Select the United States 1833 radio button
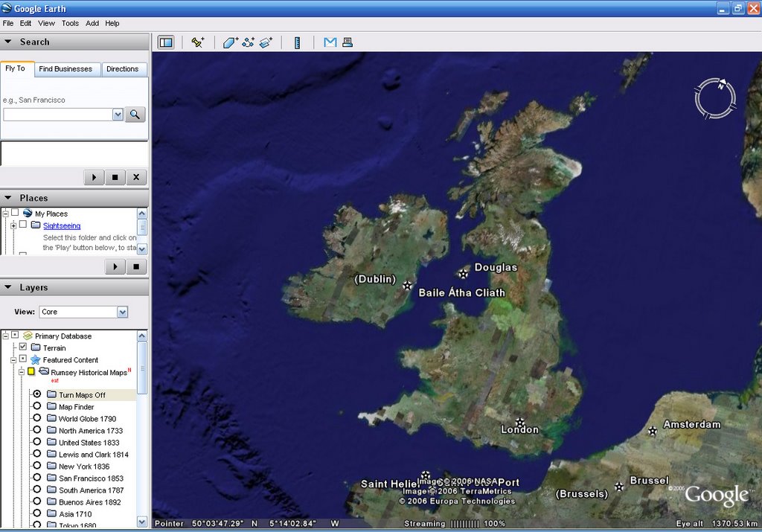The height and width of the screenshot is (532, 762). click(x=37, y=442)
